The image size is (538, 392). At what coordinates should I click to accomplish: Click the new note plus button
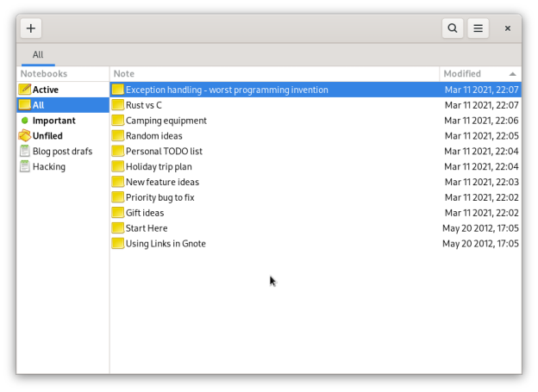click(x=31, y=28)
